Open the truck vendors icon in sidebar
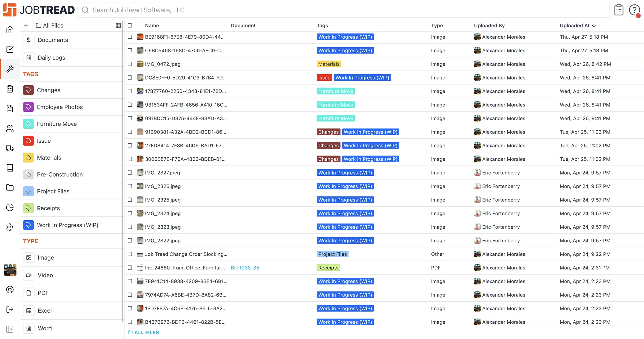This screenshot has height=339, width=644. 10,148
